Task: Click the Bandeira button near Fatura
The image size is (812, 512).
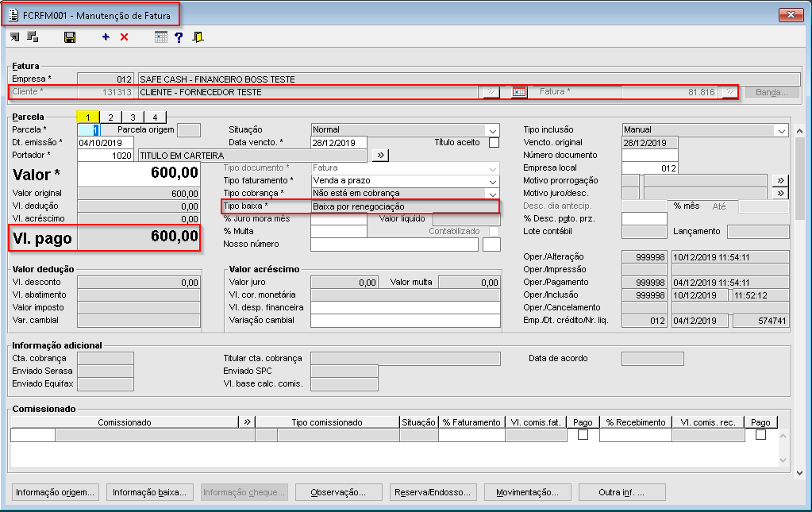Action: pos(772,92)
